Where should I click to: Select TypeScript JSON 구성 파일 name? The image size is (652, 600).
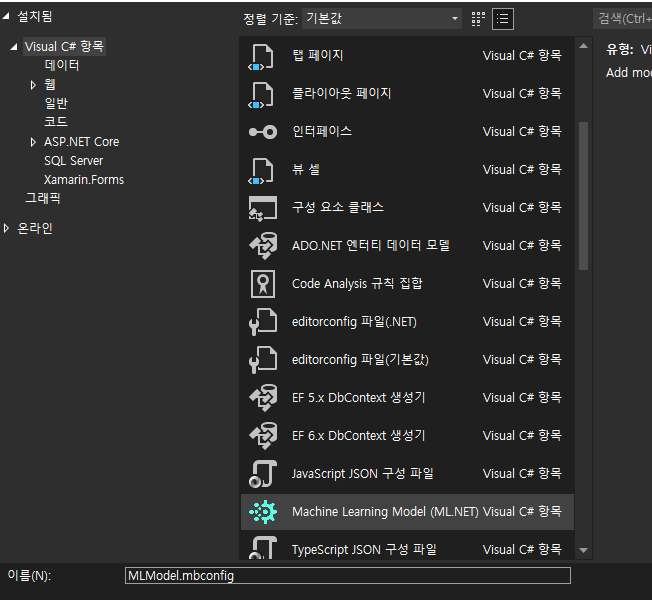click(364, 549)
